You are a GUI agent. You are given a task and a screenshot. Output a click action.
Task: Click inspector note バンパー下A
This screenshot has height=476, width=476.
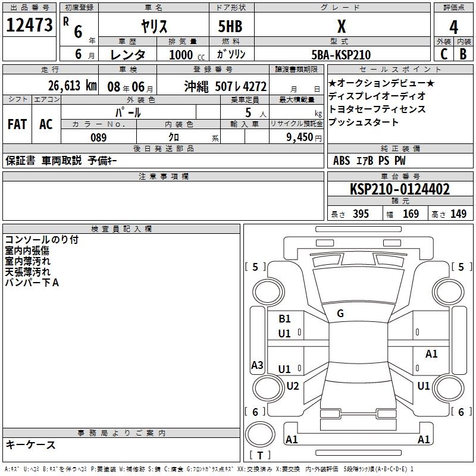32,283
